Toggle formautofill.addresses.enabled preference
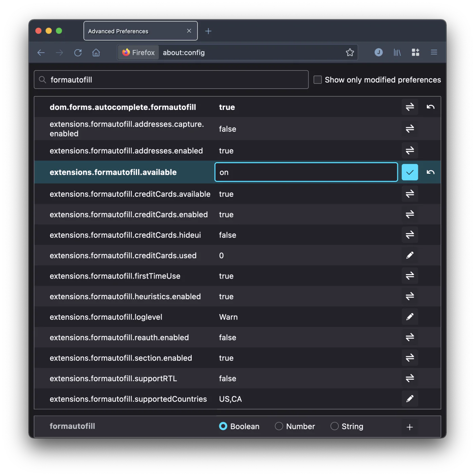The height and width of the screenshot is (476, 475). coord(410,150)
